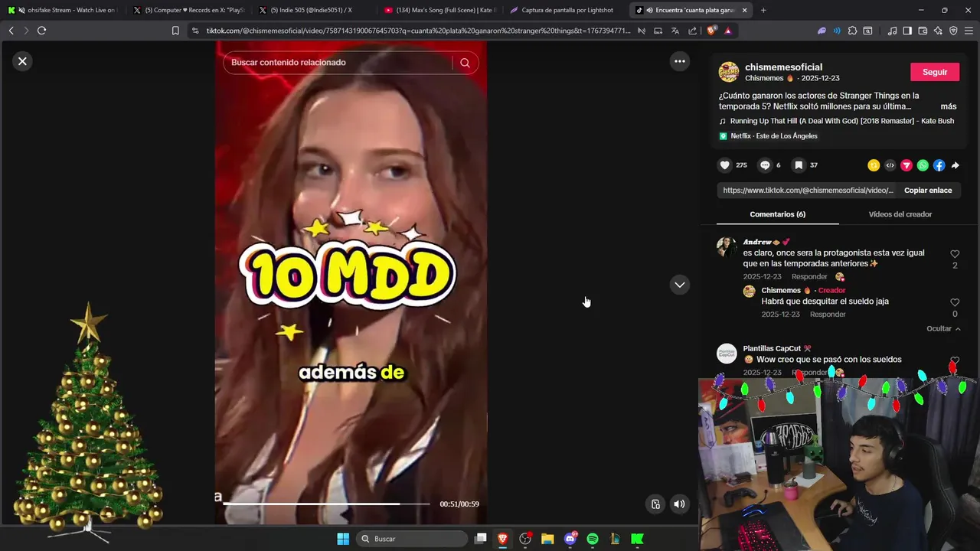Open the chismemesoficial username link
980x551 pixels.
coord(783,67)
